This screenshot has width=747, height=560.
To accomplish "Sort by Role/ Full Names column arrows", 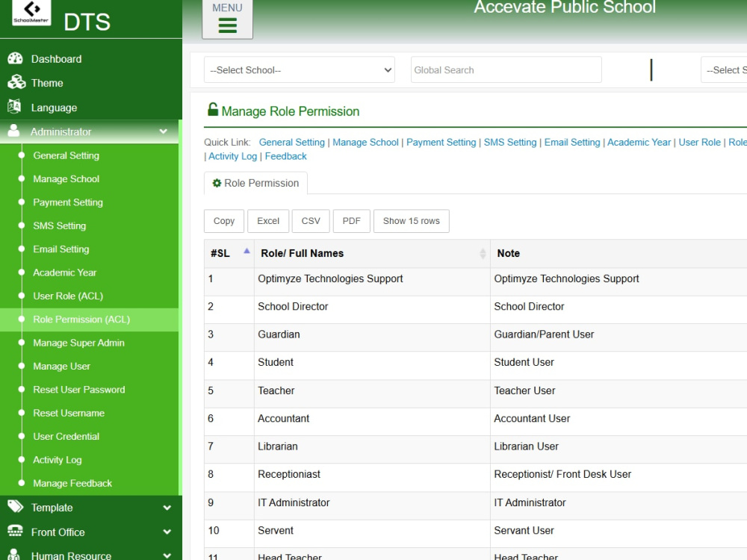I will [x=483, y=253].
